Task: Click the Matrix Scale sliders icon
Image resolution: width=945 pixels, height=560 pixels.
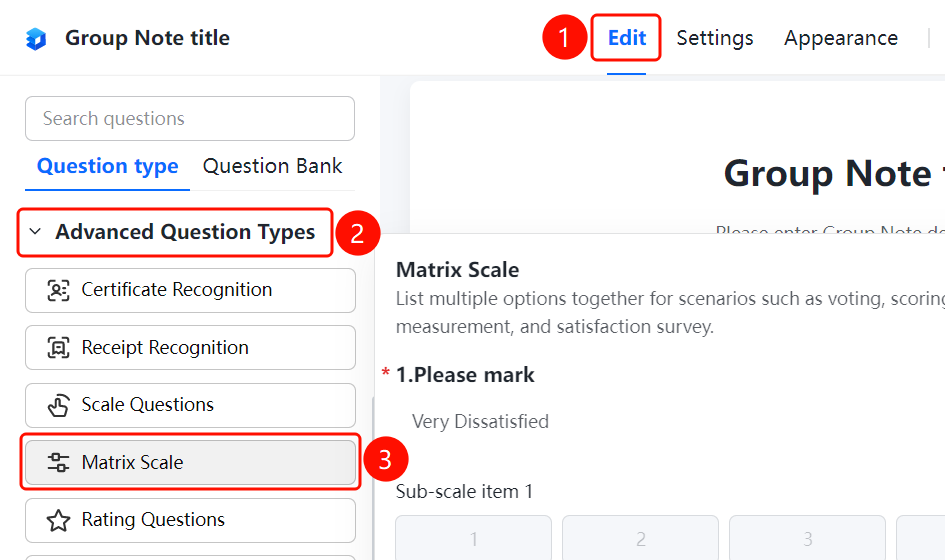Action: [58, 462]
